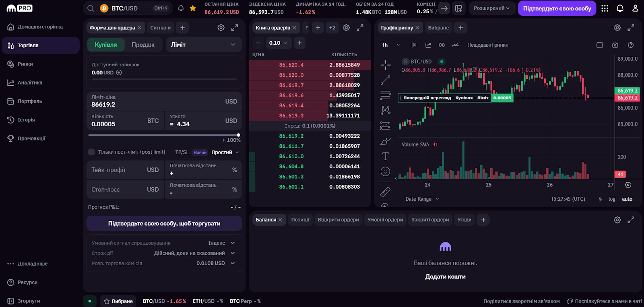Open Портфель in the sidebar

[x=40, y=101]
